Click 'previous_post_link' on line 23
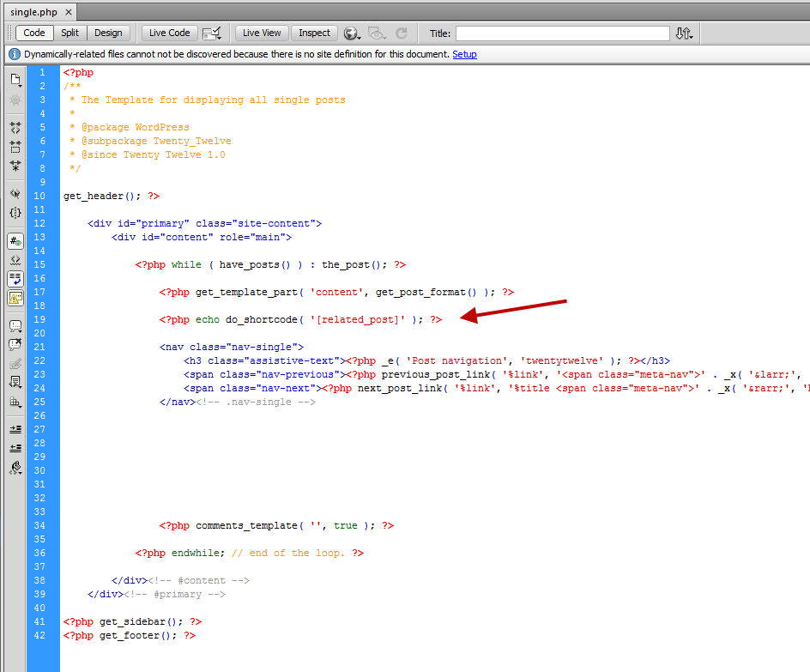This screenshot has width=810, height=672. click(436, 374)
